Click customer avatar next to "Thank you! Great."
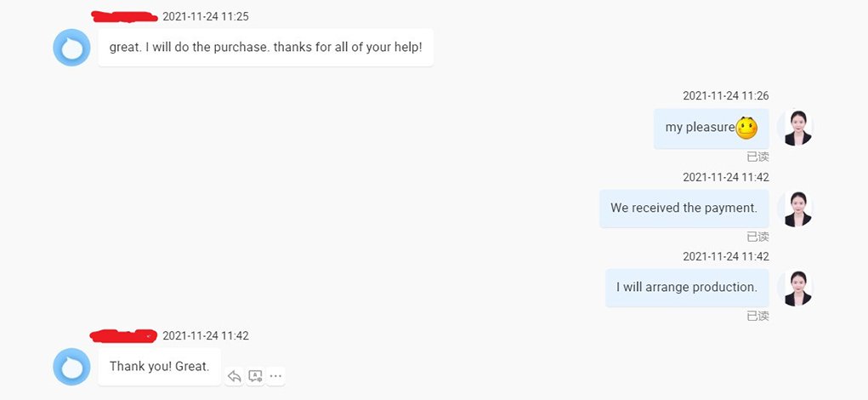The image size is (868, 400). (x=71, y=367)
